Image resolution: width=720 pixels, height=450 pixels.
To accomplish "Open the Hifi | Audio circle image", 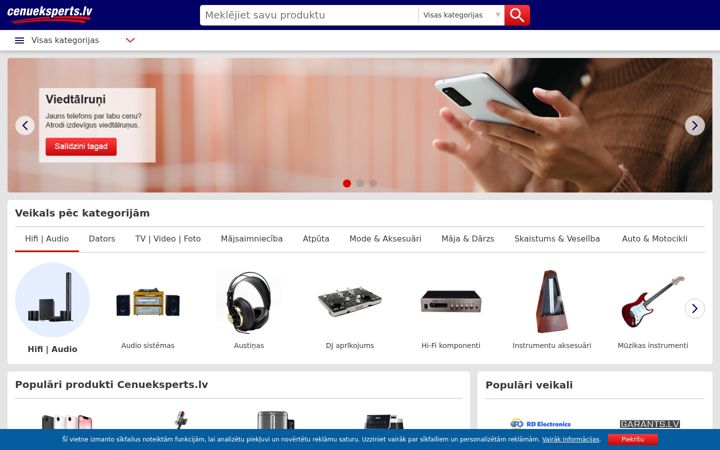I will click(x=52, y=299).
